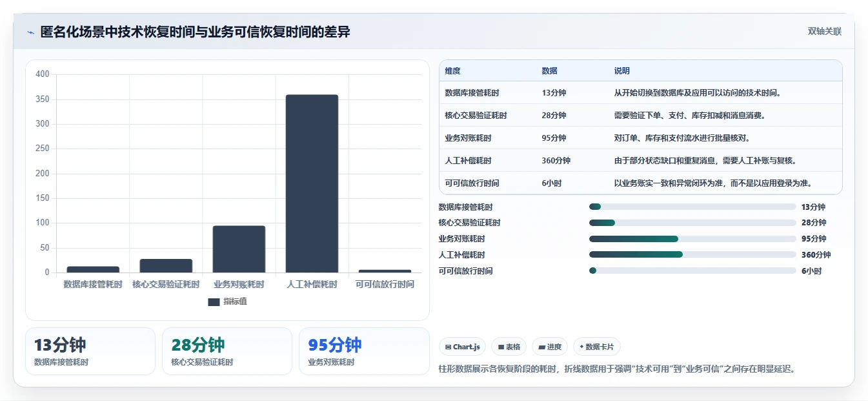The image size is (868, 401).
Task: Open the 28分钟 summary card
Action: pos(227,351)
